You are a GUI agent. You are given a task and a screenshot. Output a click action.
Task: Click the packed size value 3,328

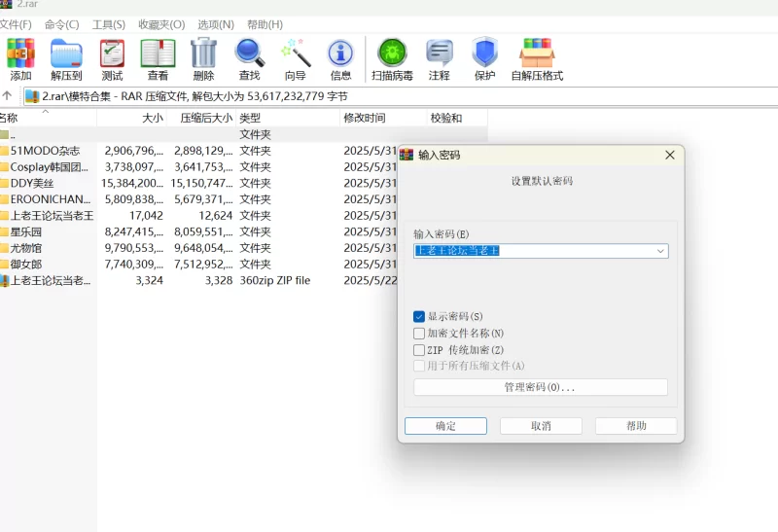click(219, 281)
